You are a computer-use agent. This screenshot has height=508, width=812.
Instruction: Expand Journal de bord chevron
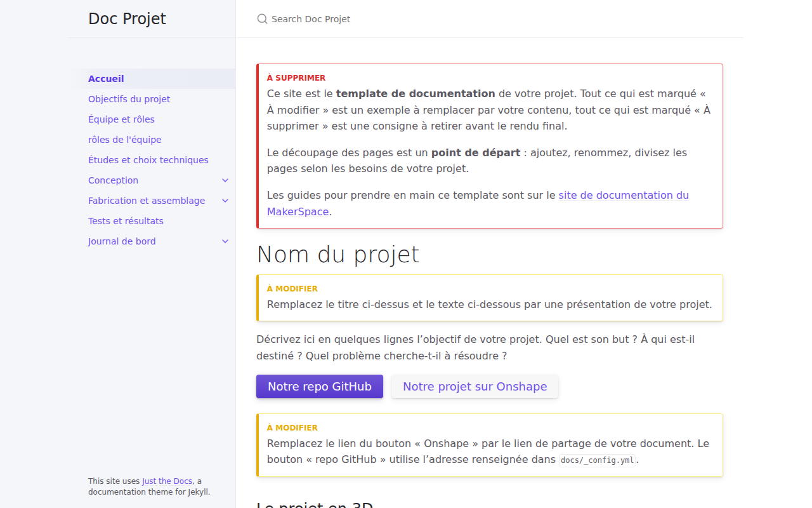tap(225, 241)
